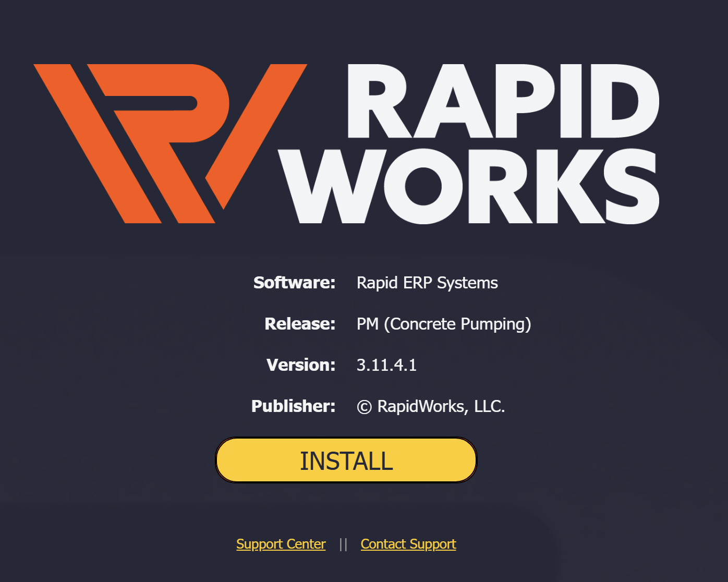This screenshot has height=582, width=728.
Task: Click the yellow INSTALL button
Action: (346, 460)
